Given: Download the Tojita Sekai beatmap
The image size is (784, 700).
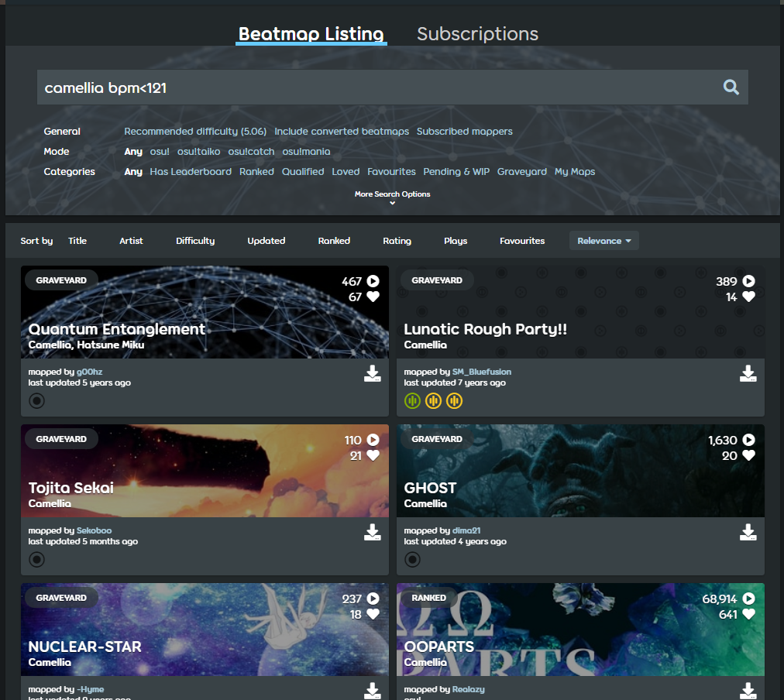Looking at the screenshot, I should 373,533.
